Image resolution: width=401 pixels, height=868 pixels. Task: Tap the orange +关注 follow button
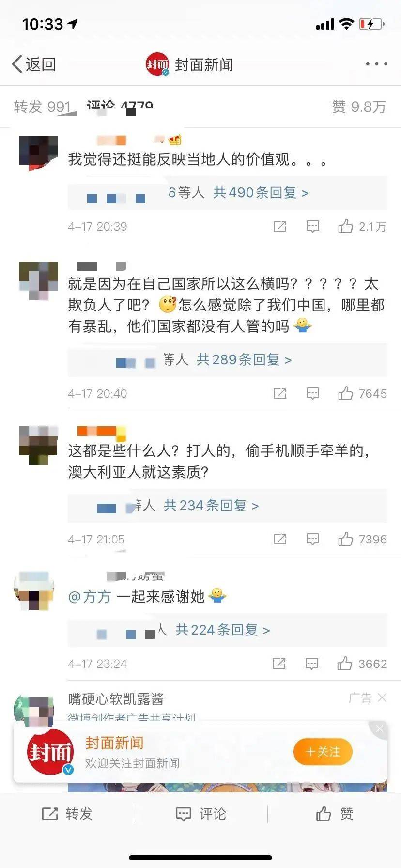click(323, 752)
